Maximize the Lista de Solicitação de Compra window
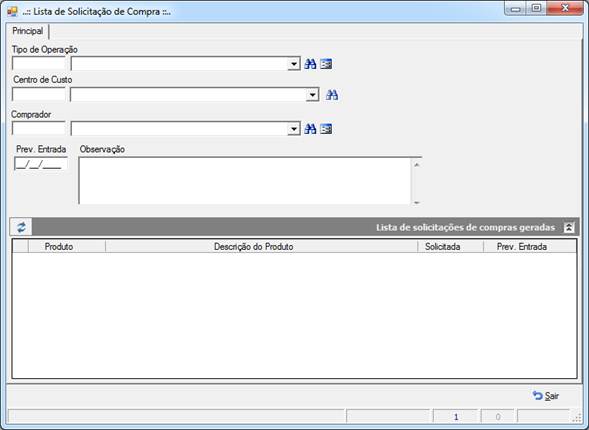Image resolution: width=589 pixels, height=430 pixels. 536,9
